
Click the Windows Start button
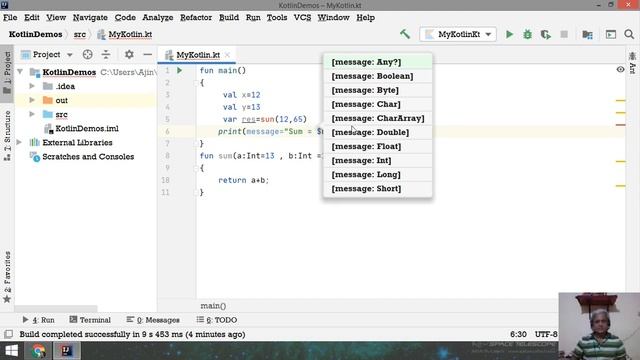click(x=11, y=351)
